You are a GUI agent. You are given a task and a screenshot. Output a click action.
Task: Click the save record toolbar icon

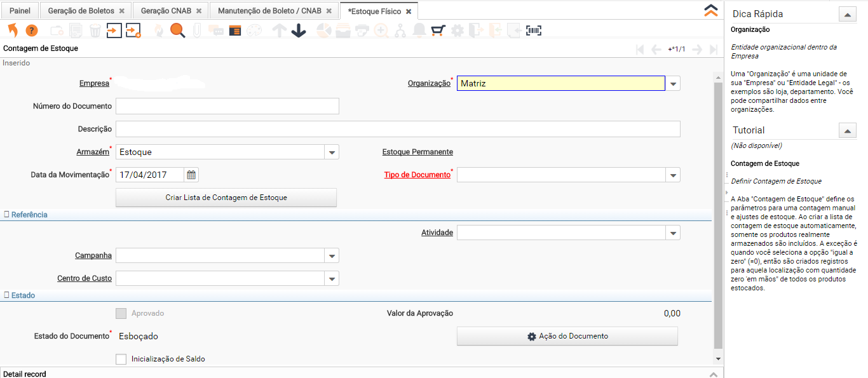(114, 30)
